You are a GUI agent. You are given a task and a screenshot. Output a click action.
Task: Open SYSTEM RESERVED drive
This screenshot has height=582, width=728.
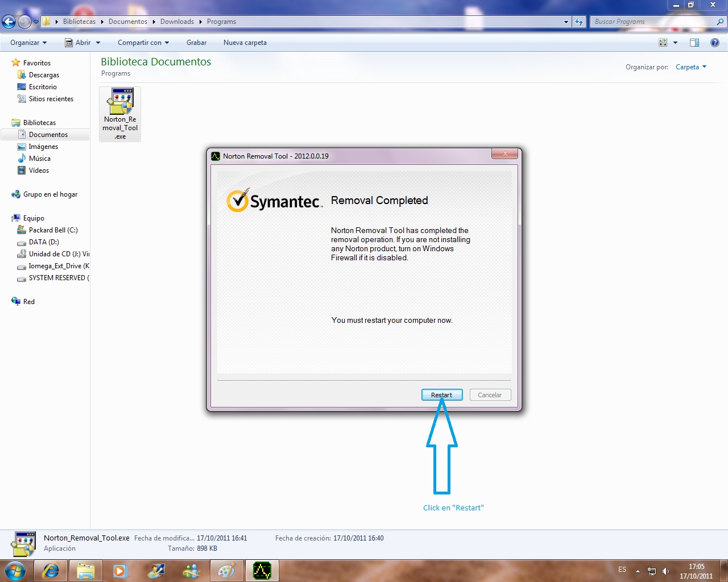click(59, 278)
